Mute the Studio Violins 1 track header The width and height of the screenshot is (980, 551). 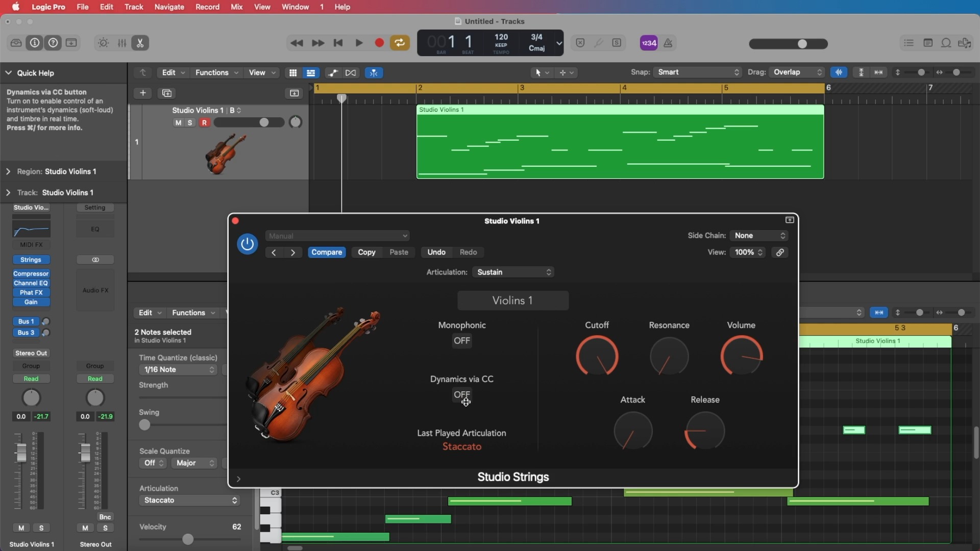[x=178, y=122]
